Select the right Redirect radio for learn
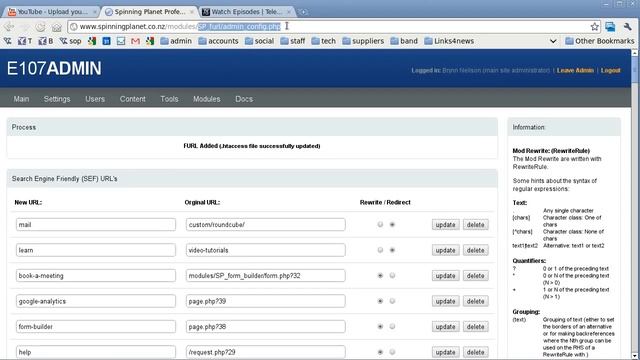The image size is (640, 360). tap(392, 250)
